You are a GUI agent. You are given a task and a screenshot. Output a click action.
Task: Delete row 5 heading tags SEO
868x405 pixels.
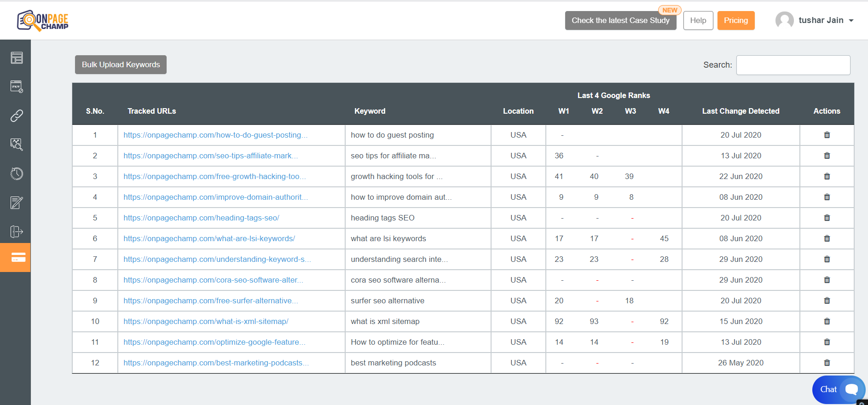(827, 218)
